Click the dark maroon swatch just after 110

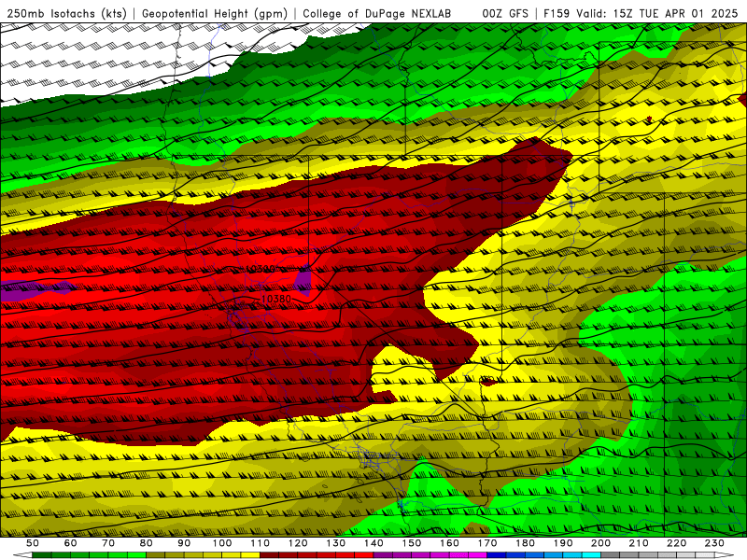pos(269,555)
